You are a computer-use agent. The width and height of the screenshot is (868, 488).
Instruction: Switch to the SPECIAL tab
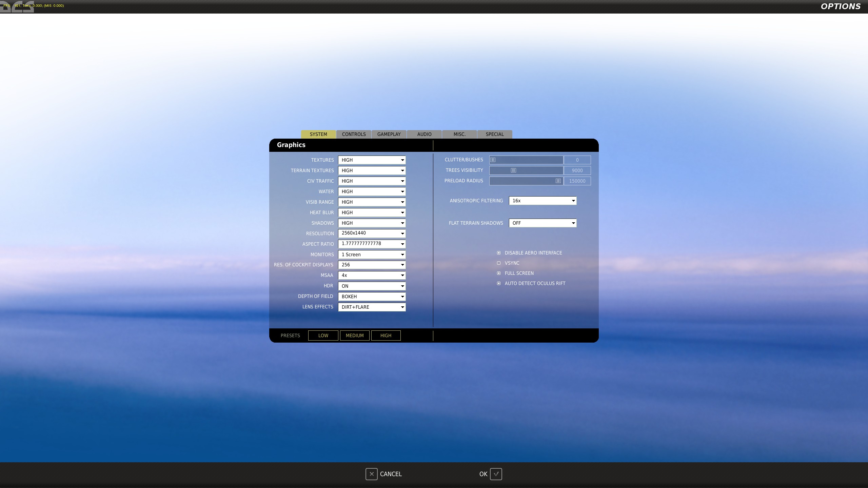(495, 134)
